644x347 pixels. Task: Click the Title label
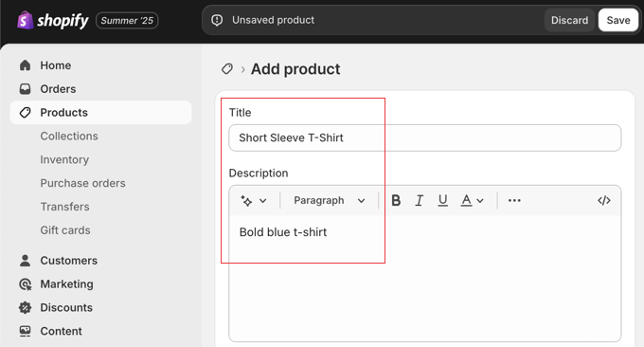click(240, 112)
